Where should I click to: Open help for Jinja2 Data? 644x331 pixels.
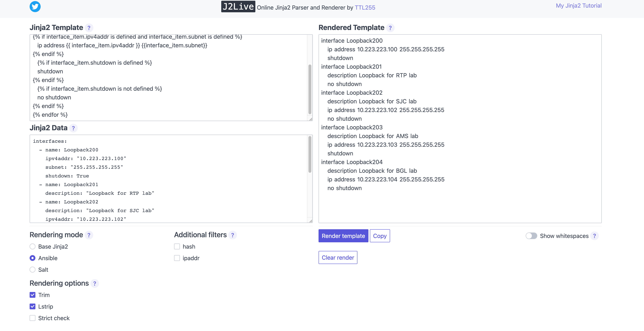[73, 128]
